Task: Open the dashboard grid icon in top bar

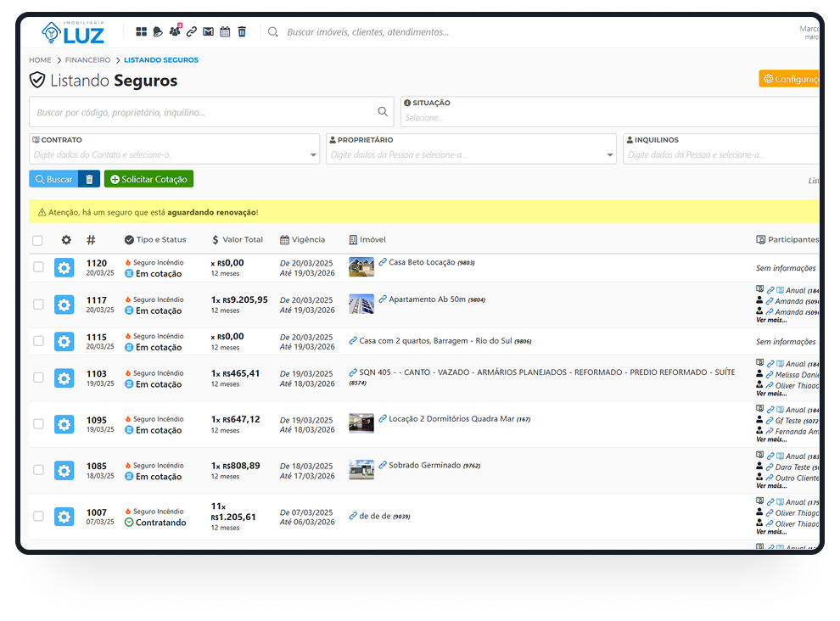Action: tap(142, 32)
